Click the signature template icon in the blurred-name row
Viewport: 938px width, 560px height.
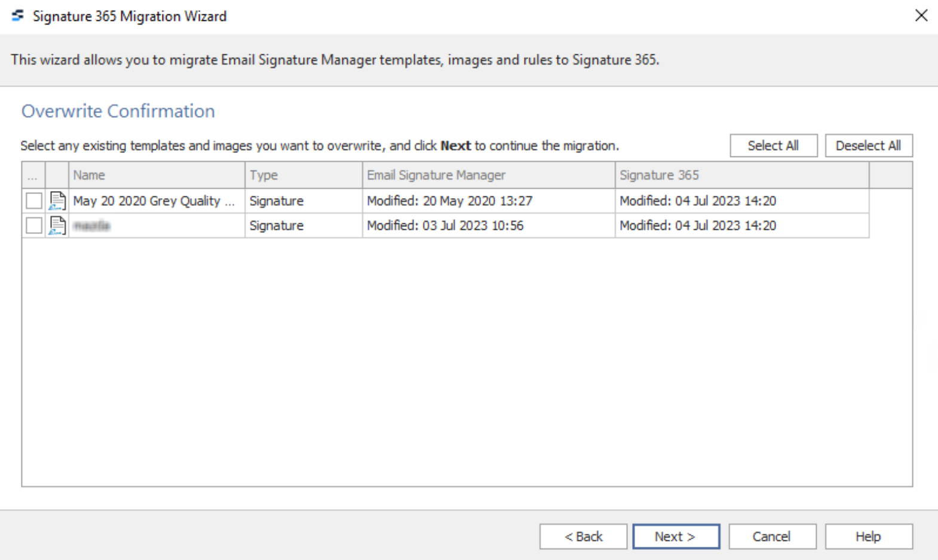pyautogui.click(x=57, y=226)
